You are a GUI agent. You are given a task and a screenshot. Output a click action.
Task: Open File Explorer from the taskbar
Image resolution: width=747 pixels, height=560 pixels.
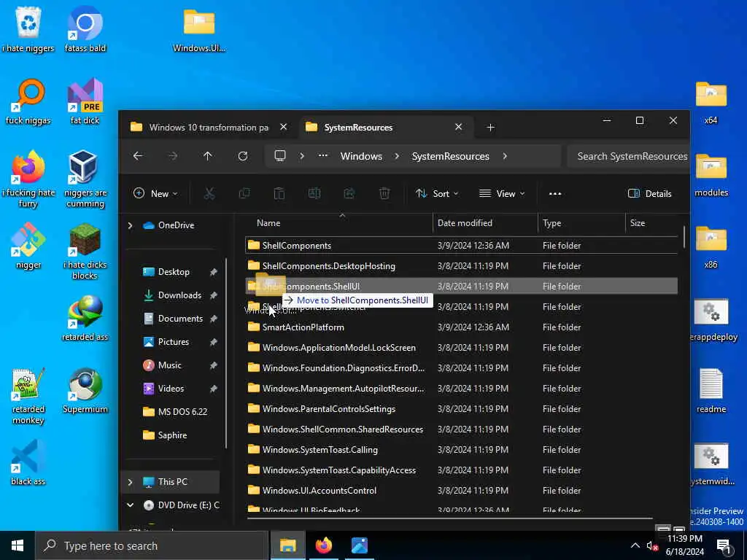(287, 545)
